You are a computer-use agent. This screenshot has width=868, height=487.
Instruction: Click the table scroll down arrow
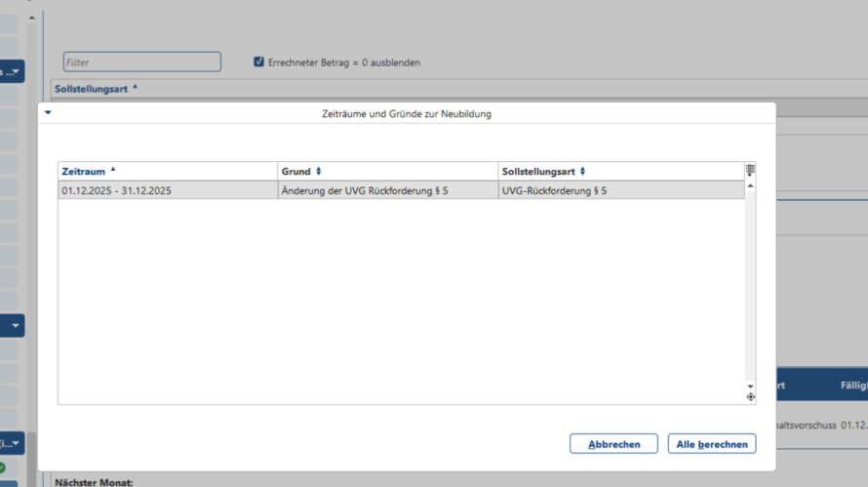tap(750, 386)
